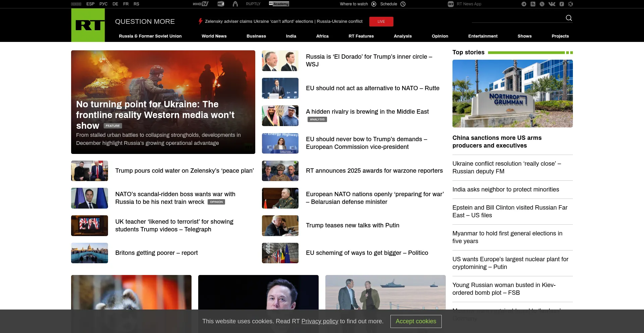Switch language to ESP
This screenshot has height=333, width=644.
(x=90, y=4)
